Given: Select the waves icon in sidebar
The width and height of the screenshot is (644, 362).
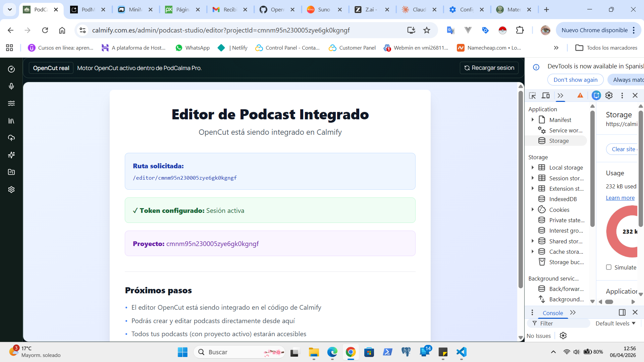Looking at the screenshot, I should (11, 103).
